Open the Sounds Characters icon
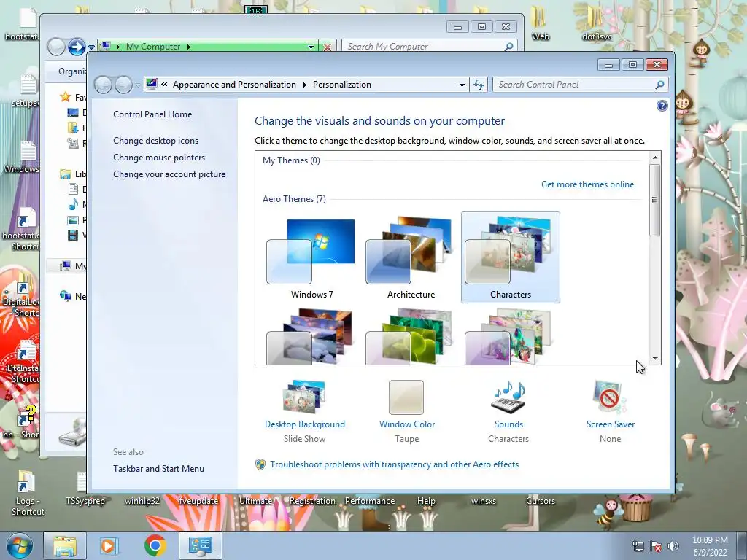This screenshot has width=747, height=560. pos(508,397)
